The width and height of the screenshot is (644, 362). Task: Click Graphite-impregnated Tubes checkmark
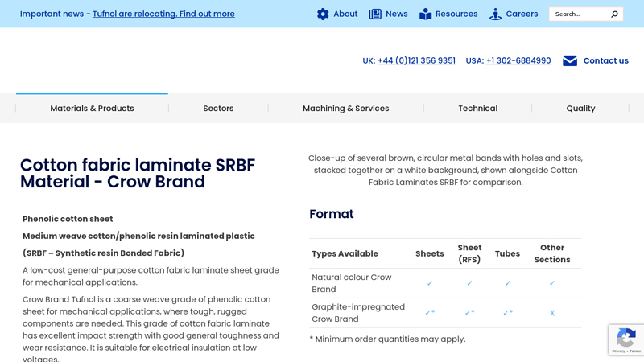click(508, 313)
